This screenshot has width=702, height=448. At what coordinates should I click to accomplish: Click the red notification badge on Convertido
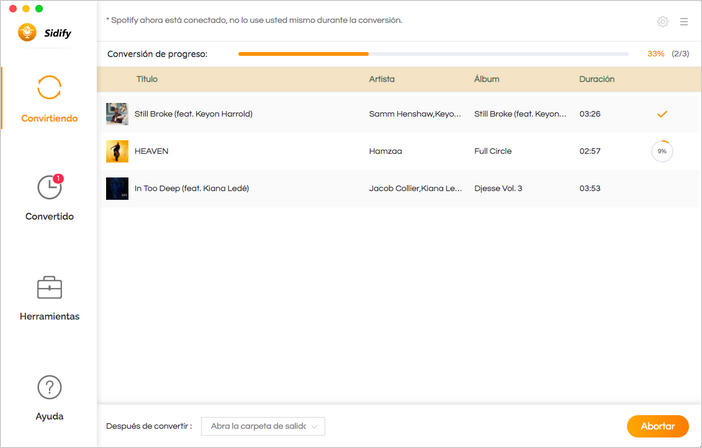(58, 179)
